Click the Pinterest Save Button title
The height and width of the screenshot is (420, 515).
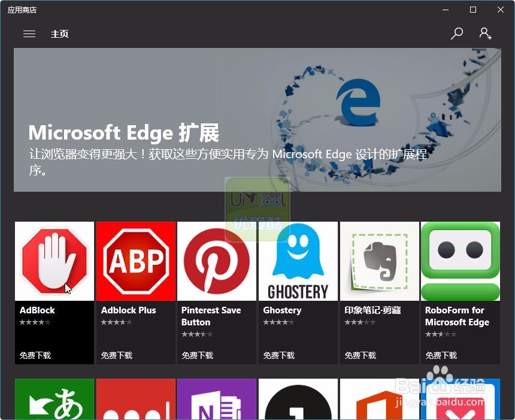(x=211, y=316)
